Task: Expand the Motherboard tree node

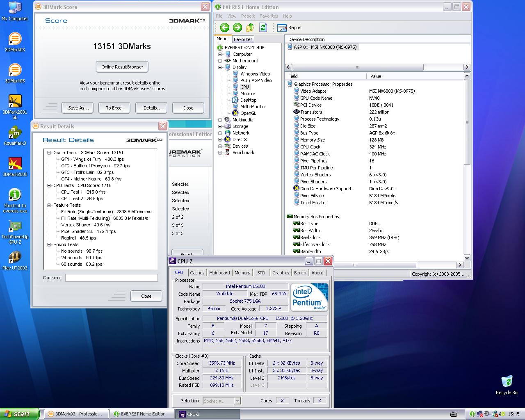Action: (220, 61)
